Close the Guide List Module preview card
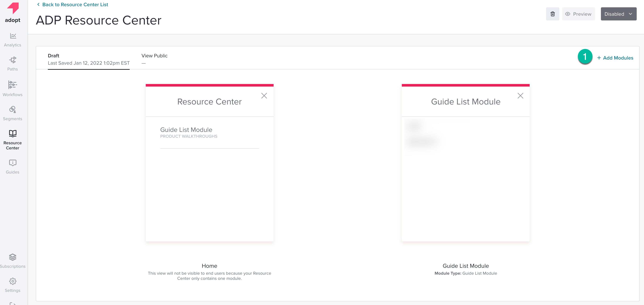This screenshot has height=305, width=644. pyautogui.click(x=520, y=96)
